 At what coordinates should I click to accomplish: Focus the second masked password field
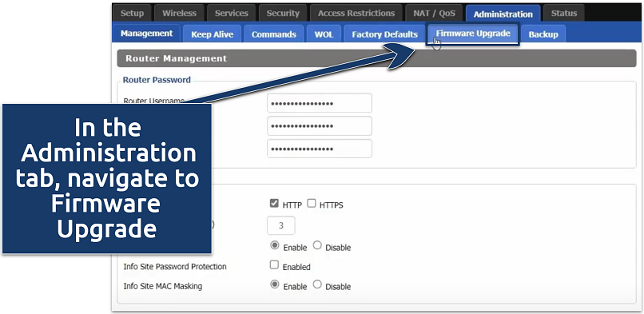[320, 126]
